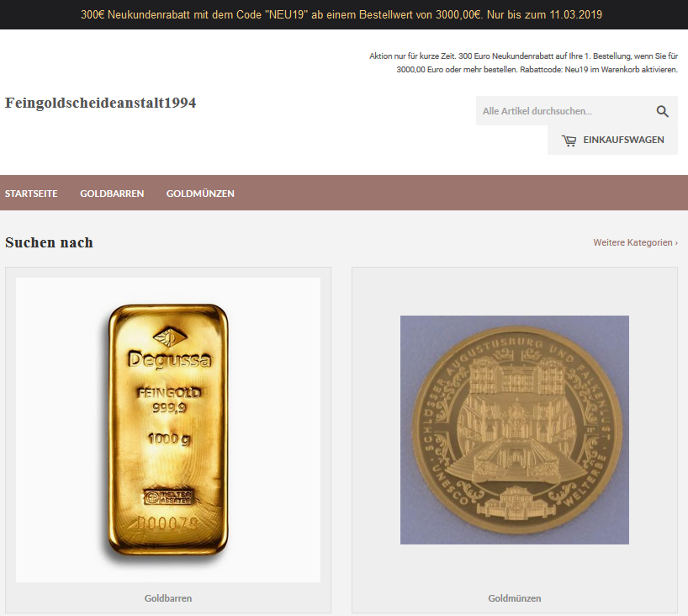Click the chevron after 'Weitere Kategorien'
The image size is (688, 616).
676,243
